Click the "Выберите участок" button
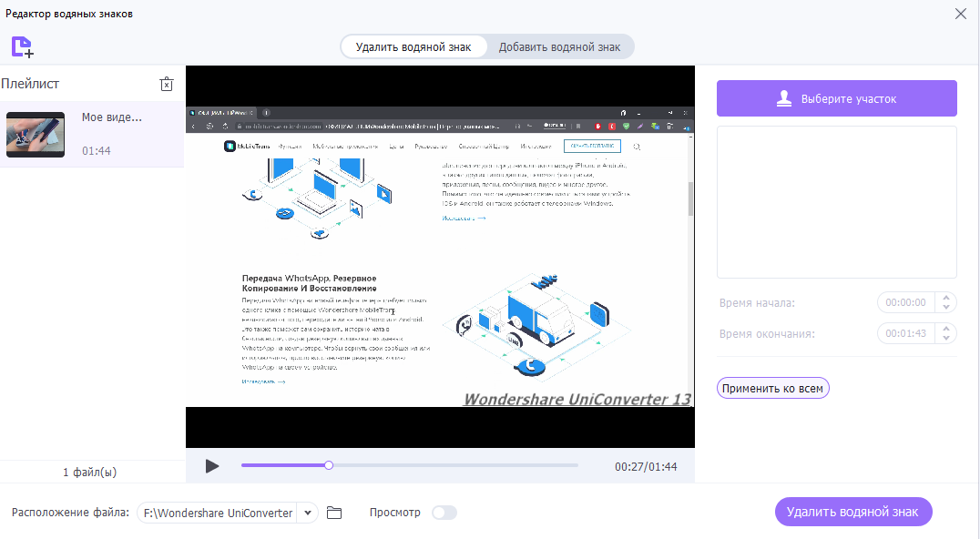 (x=836, y=98)
